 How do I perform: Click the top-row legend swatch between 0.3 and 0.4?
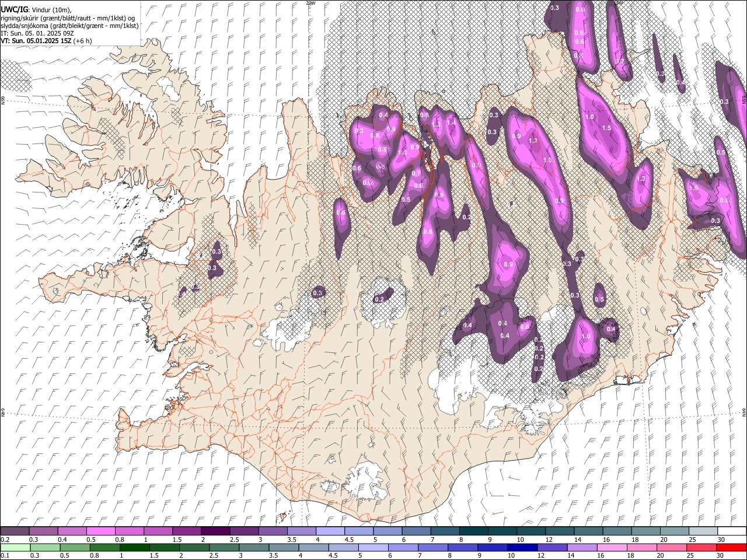(43, 531)
